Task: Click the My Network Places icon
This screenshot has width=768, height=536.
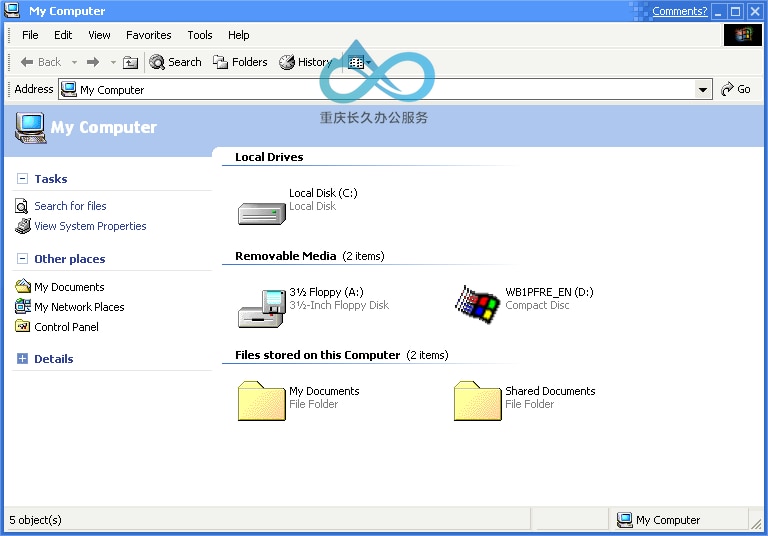Action: pyautogui.click(x=23, y=306)
